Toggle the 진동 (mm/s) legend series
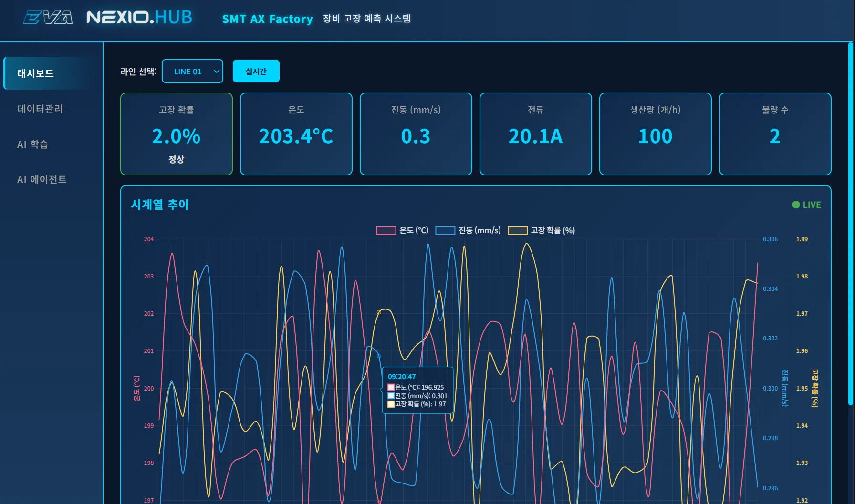This screenshot has width=855, height=504. coord(468,230)
